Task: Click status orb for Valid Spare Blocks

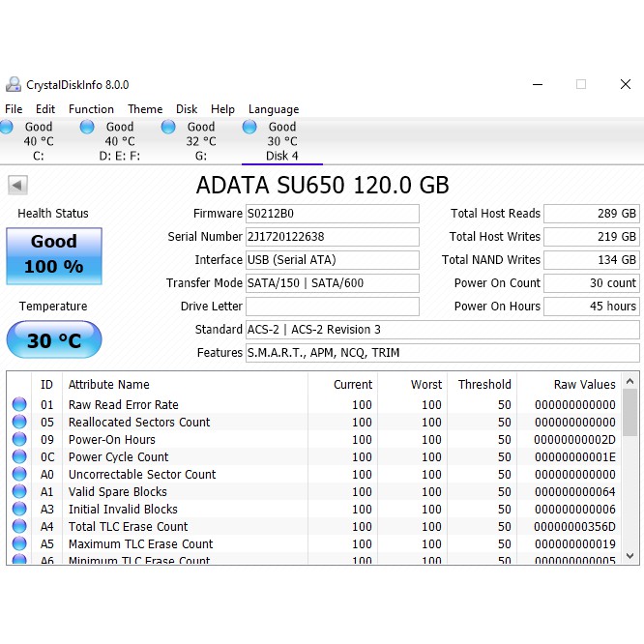Action: [x=19, y=492]
